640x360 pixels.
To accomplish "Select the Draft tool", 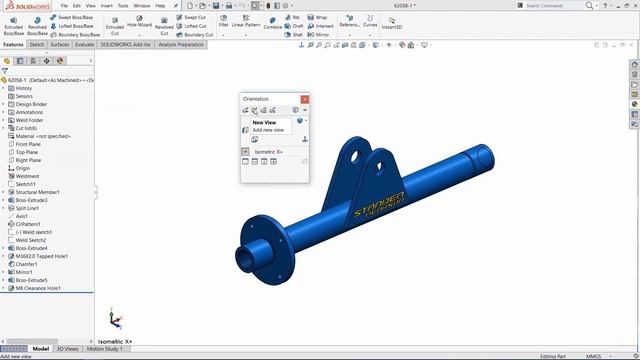I will pyautogui.click(x=294, y=26).
